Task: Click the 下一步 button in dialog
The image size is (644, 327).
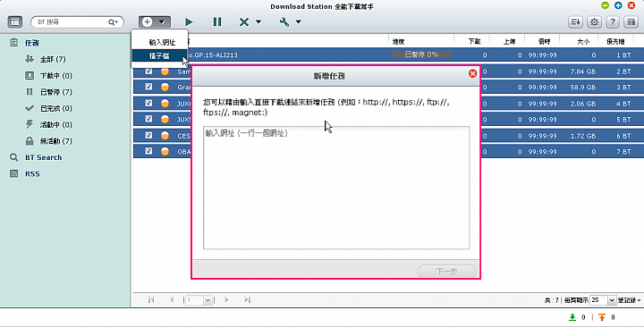Action: click(x=447, y=271)
